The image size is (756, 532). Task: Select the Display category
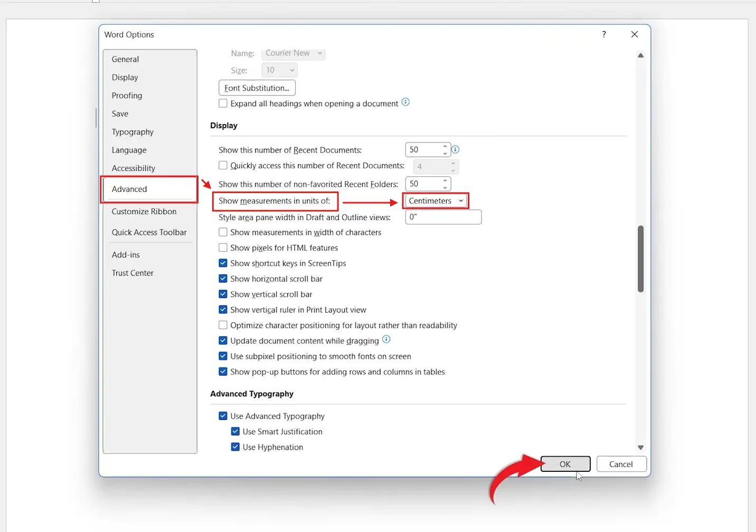(x=150, y=77)
